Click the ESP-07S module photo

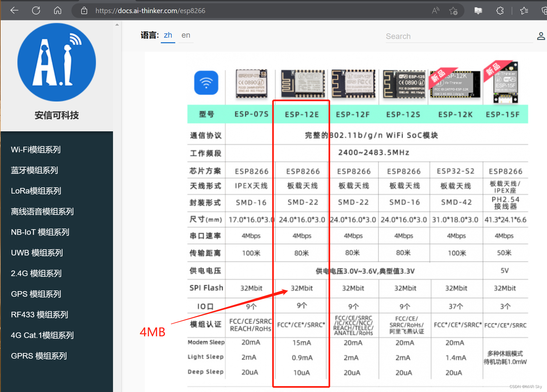pyautogui.click(x=251, y=84)
